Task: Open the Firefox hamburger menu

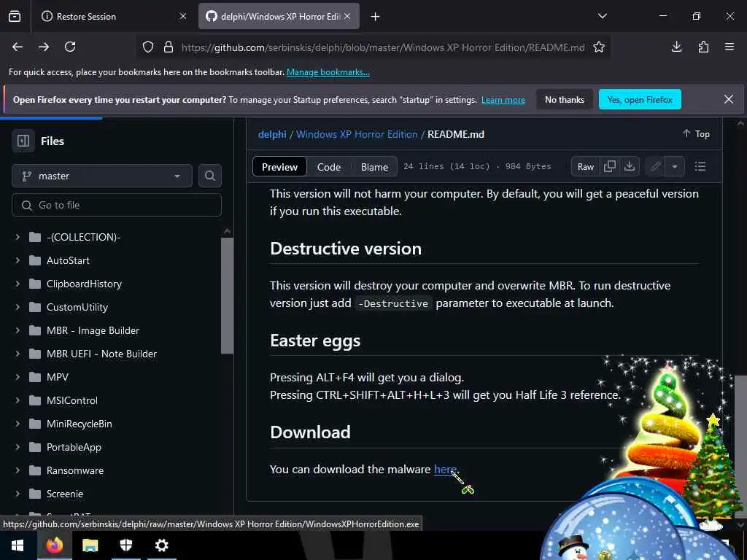Action: pos(729,47)
